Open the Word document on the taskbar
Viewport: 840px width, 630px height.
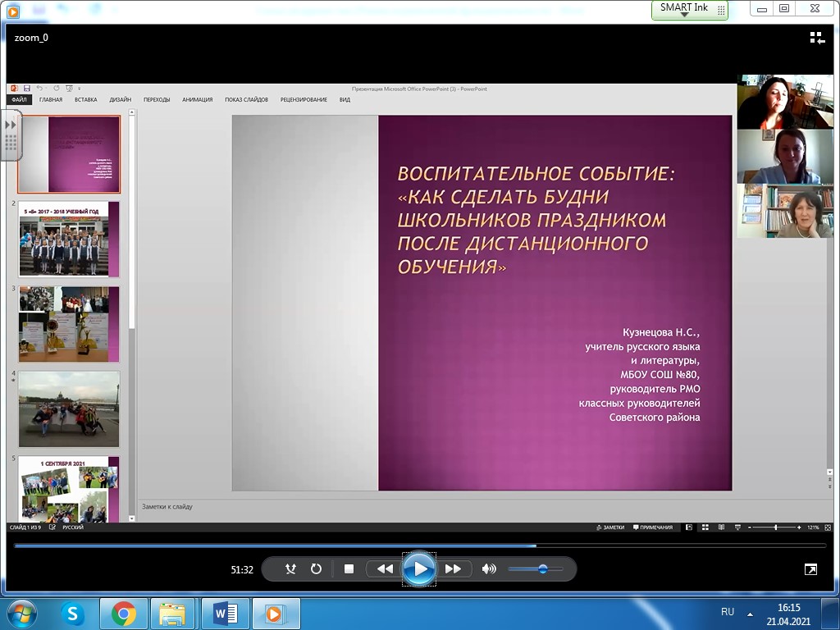[x=225, y=613]
